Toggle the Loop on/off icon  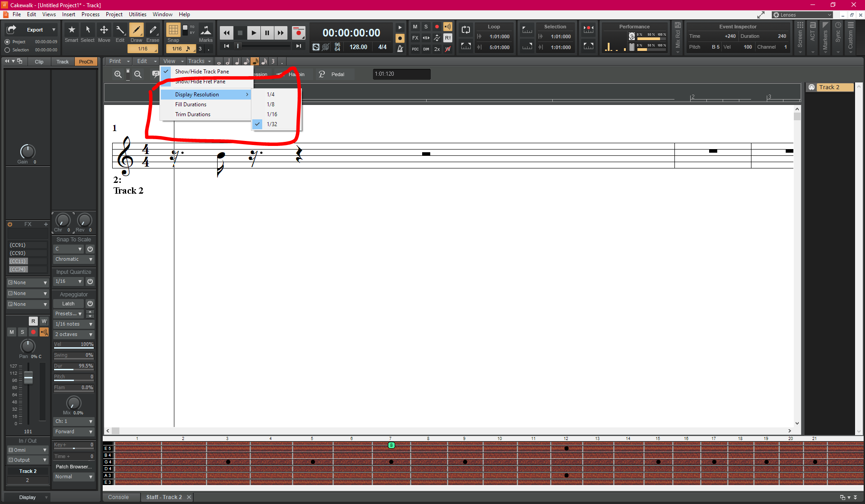point(466,30)
